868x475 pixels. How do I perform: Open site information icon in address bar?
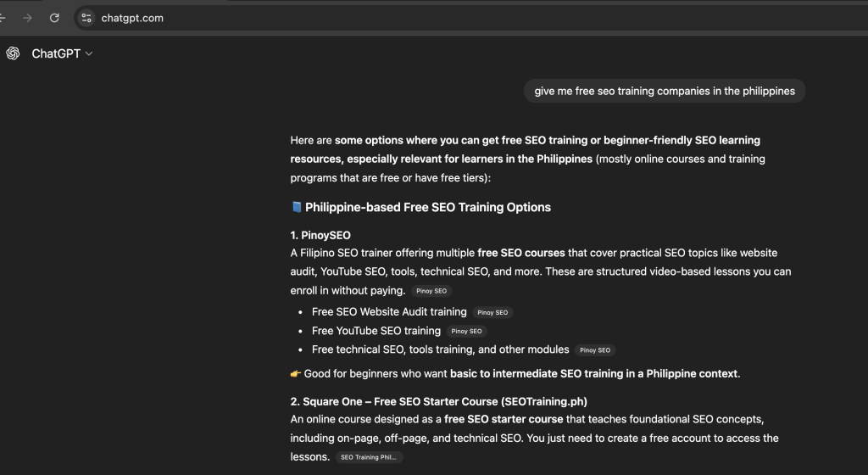(x=86, y=18)
